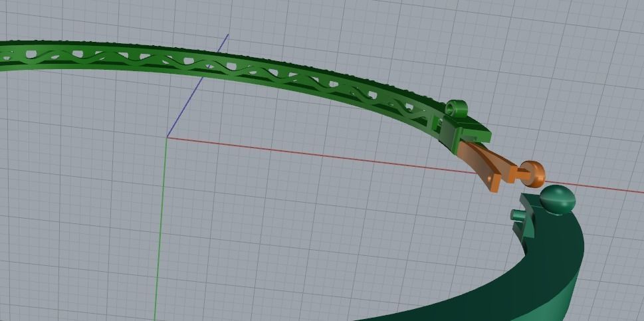Viewport: 644px width, 321px height.
Task: Click the blue axis line
Action: (197, 86)
